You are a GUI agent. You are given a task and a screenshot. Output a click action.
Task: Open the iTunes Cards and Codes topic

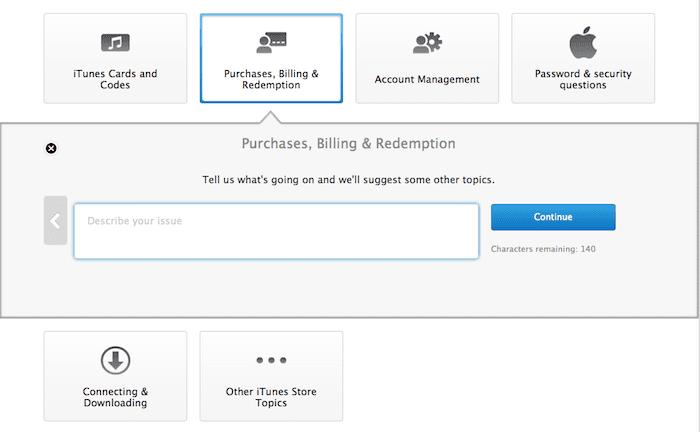coord(115,58)
